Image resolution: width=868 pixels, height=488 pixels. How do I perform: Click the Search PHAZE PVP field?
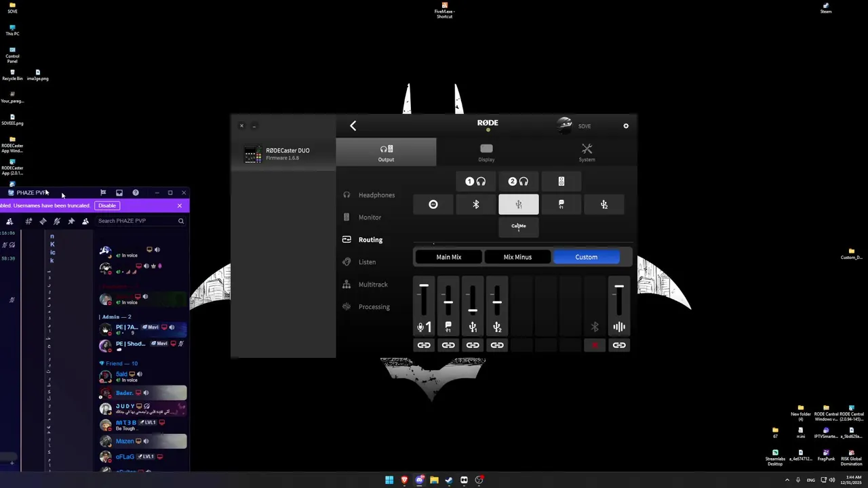140,221
